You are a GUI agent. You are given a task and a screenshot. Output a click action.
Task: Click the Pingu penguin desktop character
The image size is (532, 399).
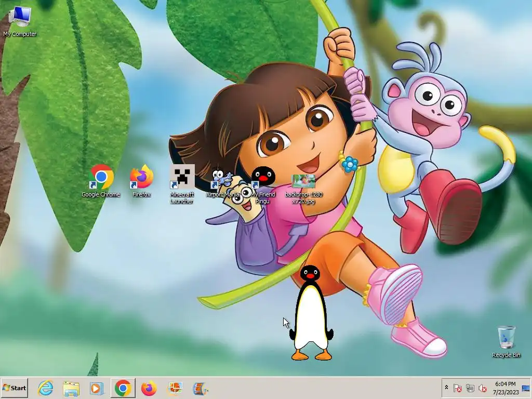pos(311,313)
